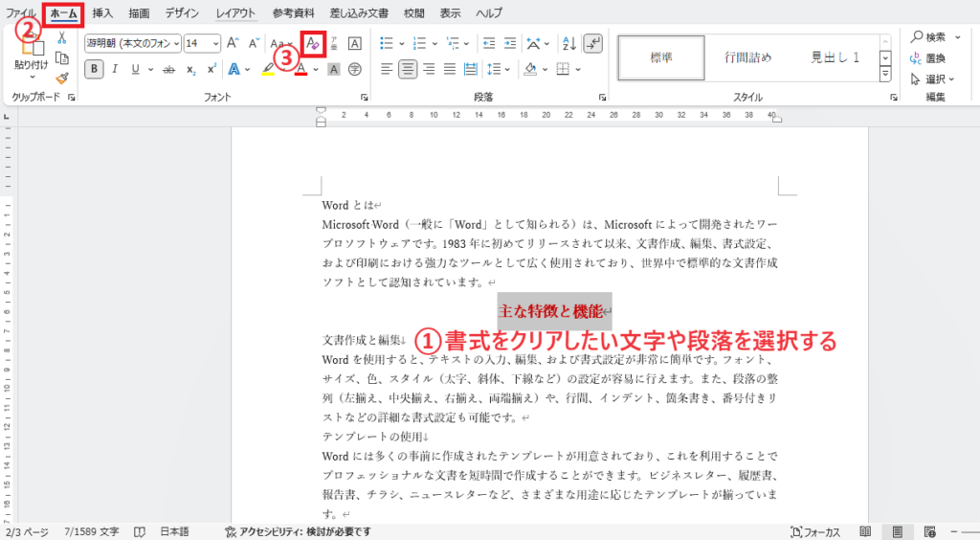Click the spelling check book icon in status bar
The width and height of the screenshot is (980, 540).
[x=140, y=532]
